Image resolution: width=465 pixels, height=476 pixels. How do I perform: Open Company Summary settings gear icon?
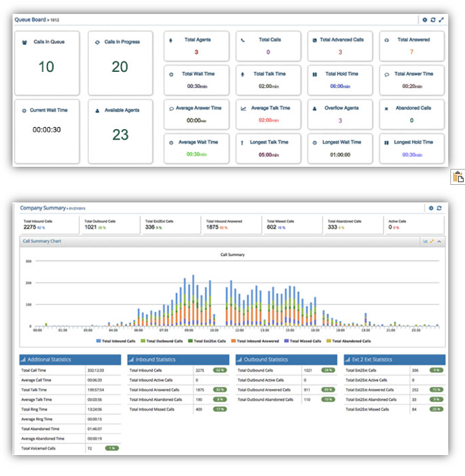point(431,208)
